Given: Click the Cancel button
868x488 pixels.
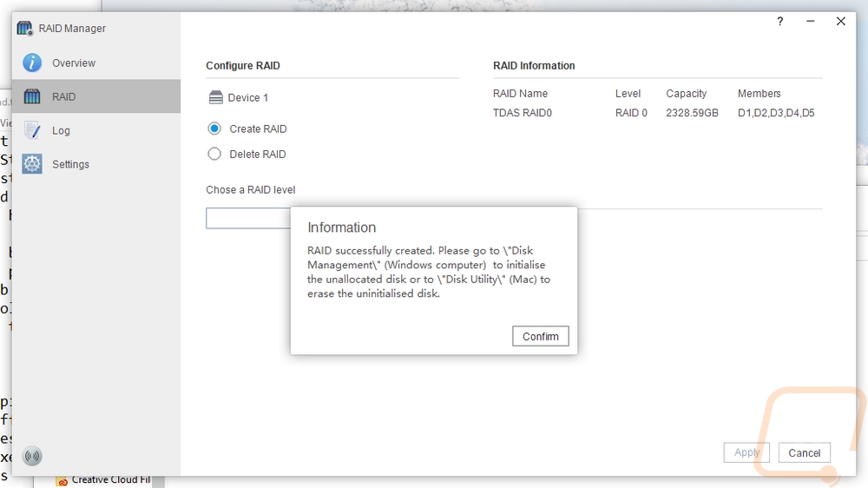Looking at the screenshot, I should point(805,452).
